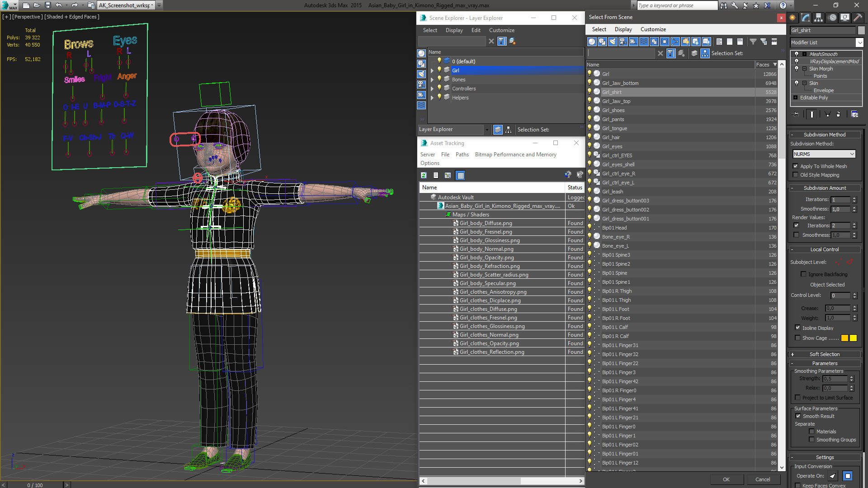Toggle Display Helpers filter in Select From Scene
Screen dimensions: 868x488
click(x=633, y=42)
